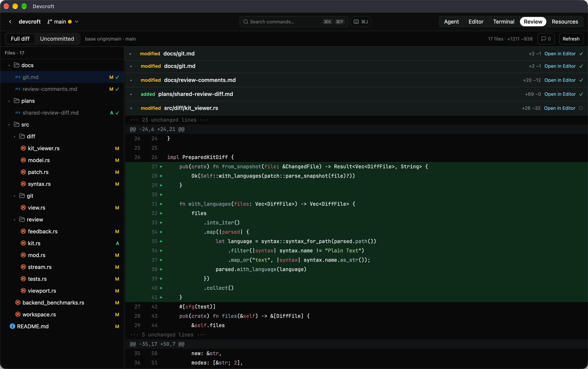The width and height of the screenshot is (588, 369).
Task: Switch to the Agent tab
Action: point(451,22)
